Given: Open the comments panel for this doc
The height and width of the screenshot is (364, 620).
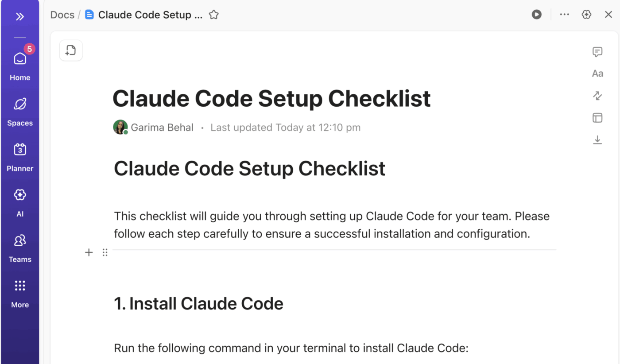Looking at the screenshot, I should point(597,52).
